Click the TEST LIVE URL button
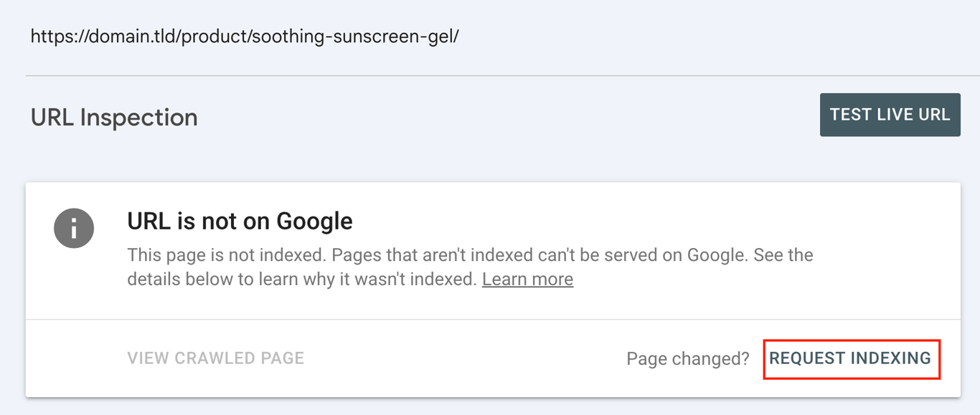980x415 pixels. point(890,115)
